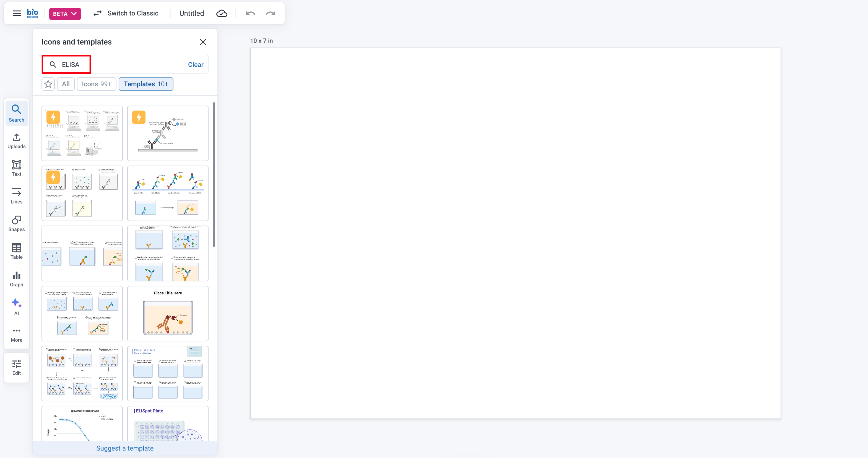Open the AI assistant panel
Viewport: 868px width, 459px height.
click(x=16, y=307)
